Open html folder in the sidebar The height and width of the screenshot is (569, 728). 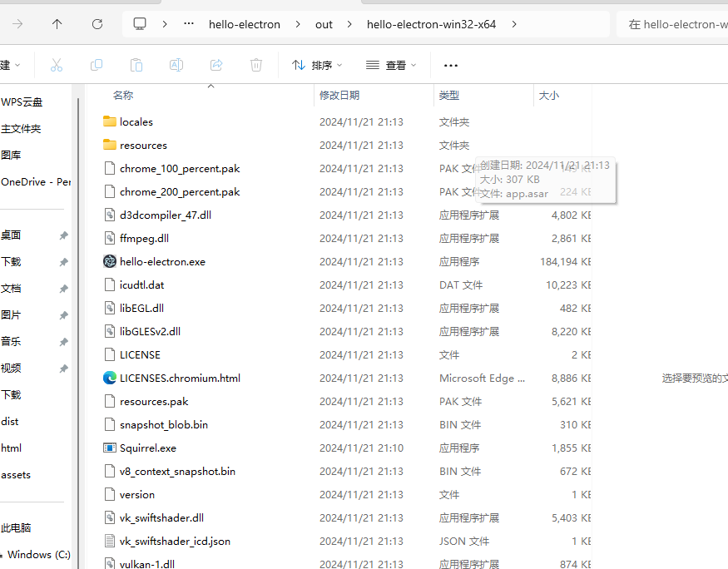[11, 448]
